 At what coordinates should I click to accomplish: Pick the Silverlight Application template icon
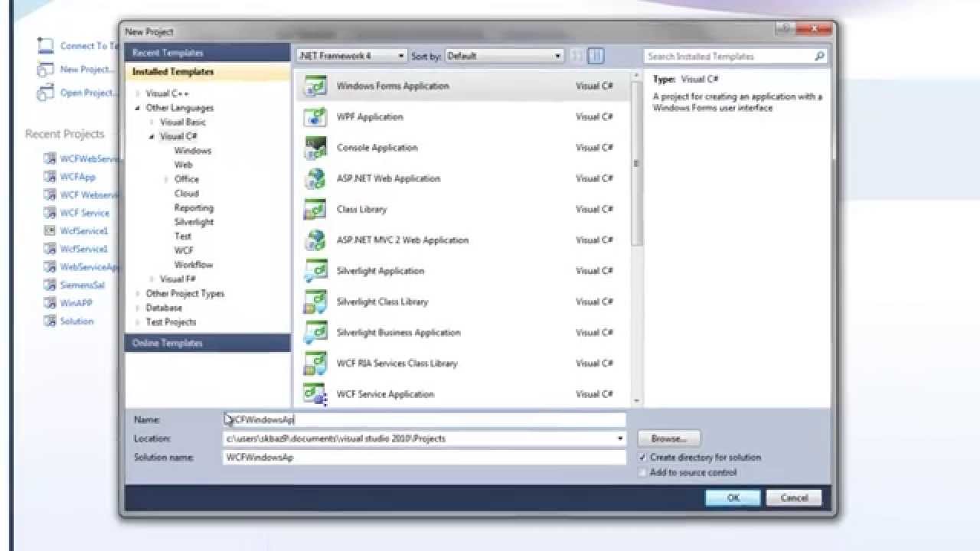pyautogui.click(x=315, y=271)
